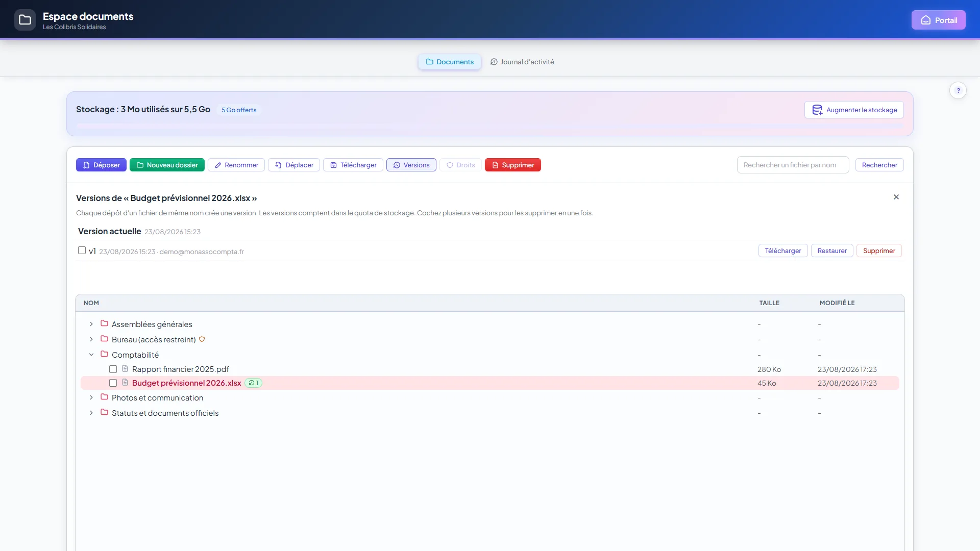Click the Assemblées générales folder icon
Image resolution: width=980 pixels, height=551 pixels.
pos(104,323)
